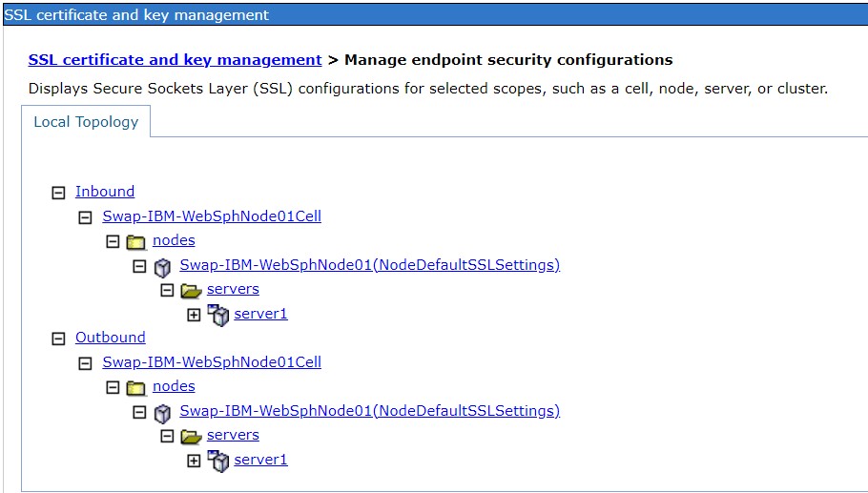The height and width of the screenshot is (493, 868).
Task: Collapse Swap-IBM-WebSphNode01Cell under Outbound
Action: (85, 363)
